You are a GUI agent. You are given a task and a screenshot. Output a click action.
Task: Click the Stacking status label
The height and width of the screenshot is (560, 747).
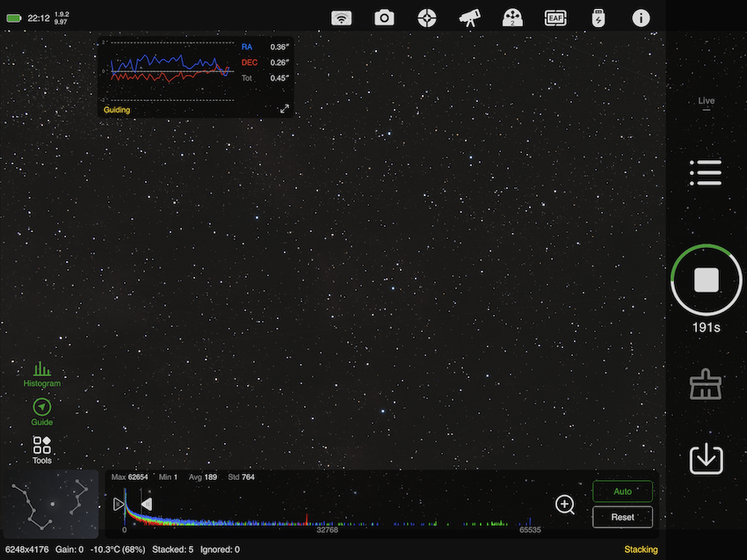641,549
